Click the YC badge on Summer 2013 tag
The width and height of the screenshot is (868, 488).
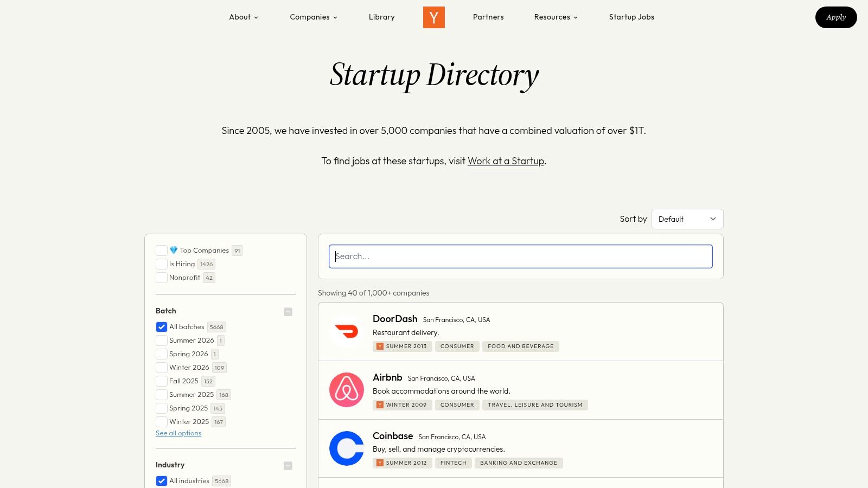coord(380,346)
